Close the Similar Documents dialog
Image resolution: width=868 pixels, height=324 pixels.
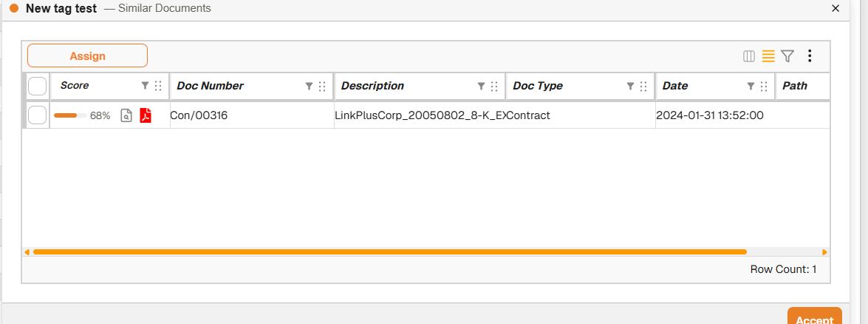[x=835, y=9]
